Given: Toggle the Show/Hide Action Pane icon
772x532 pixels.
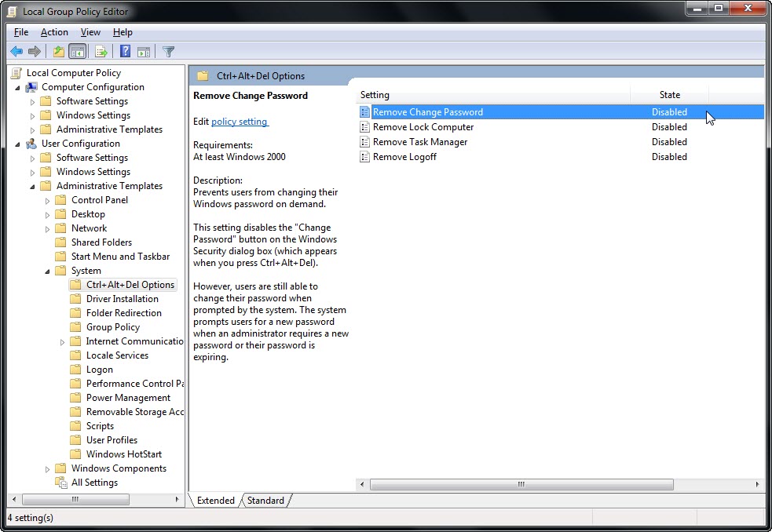Looking at the screenshot, I should pos(144,51).
